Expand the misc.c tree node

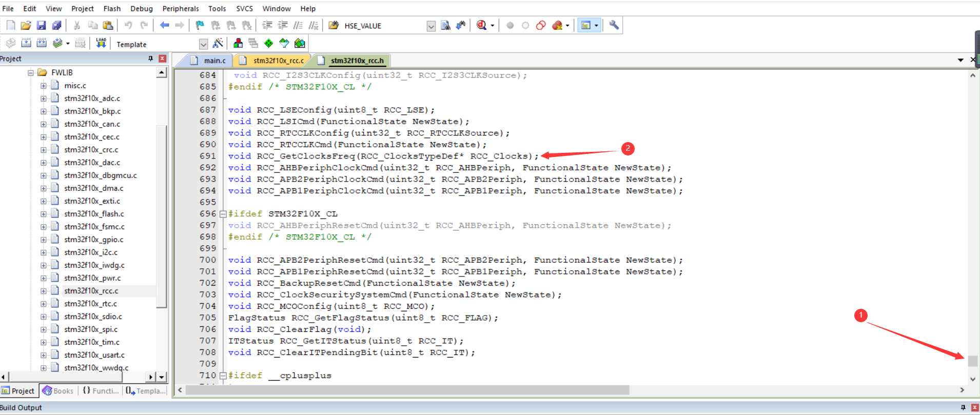[44, 86]
